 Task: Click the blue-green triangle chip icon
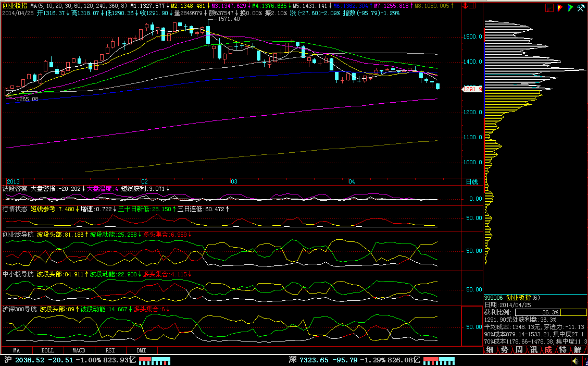tap(570, 8)
